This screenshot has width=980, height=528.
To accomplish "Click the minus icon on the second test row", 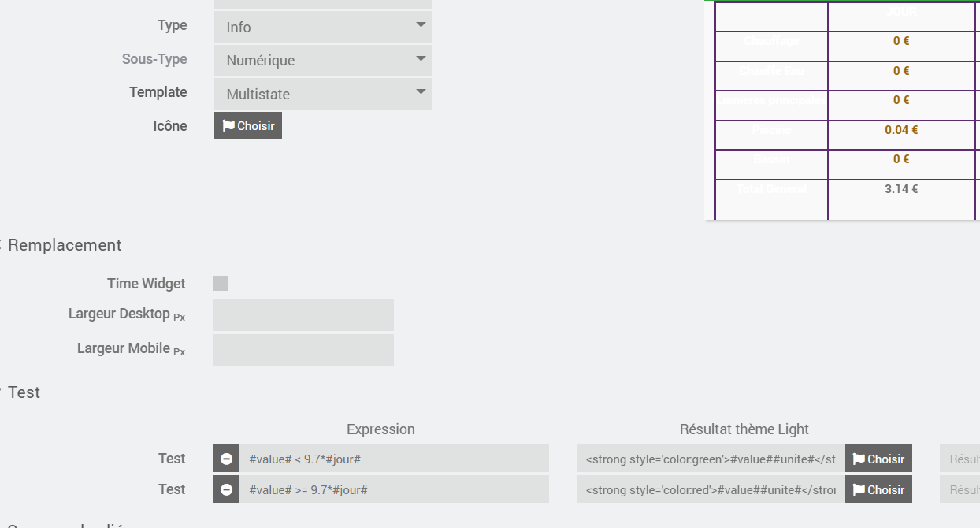I will [x=226, y=489].
